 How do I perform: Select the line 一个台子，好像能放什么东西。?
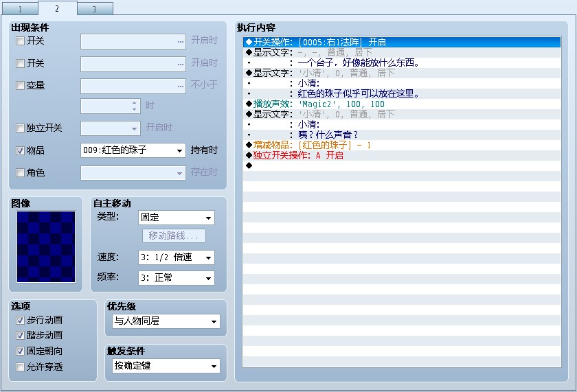coord(402,62)
